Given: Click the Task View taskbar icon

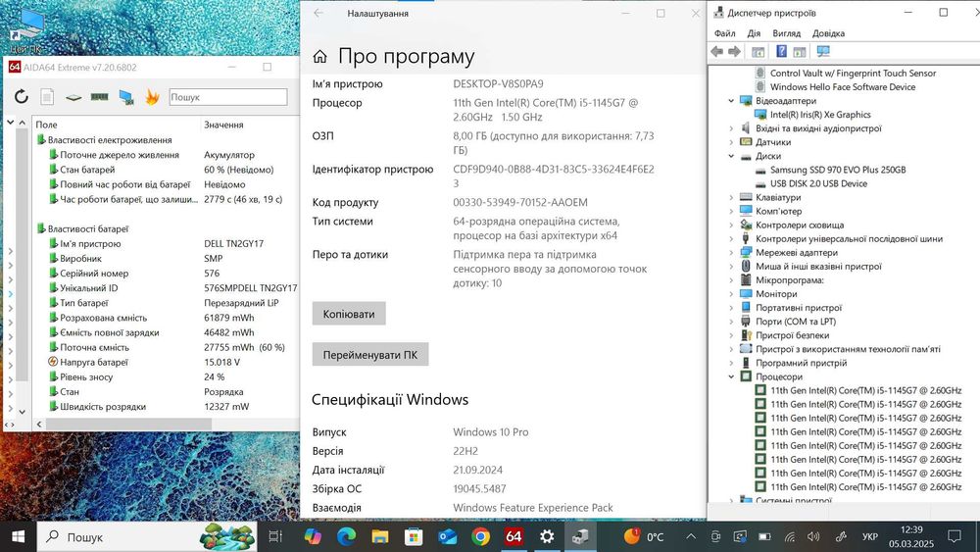Looking at the screenshot, I should [275, 536].
